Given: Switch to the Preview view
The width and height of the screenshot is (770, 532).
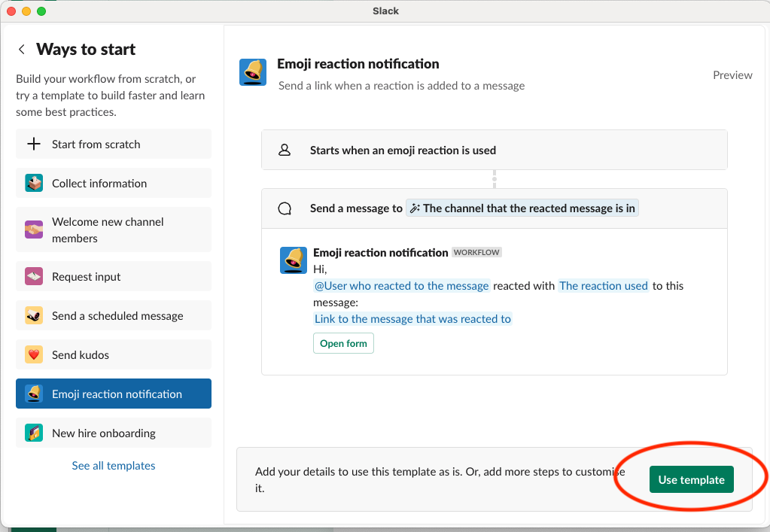Looking at the screenshot, I should (x=732, y=74).
